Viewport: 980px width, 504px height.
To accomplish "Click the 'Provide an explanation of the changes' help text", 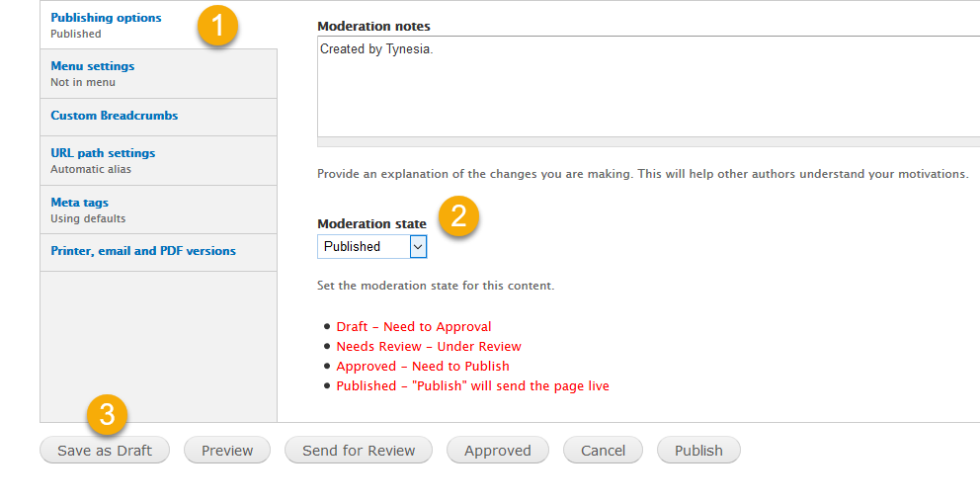I will point(643,174).
